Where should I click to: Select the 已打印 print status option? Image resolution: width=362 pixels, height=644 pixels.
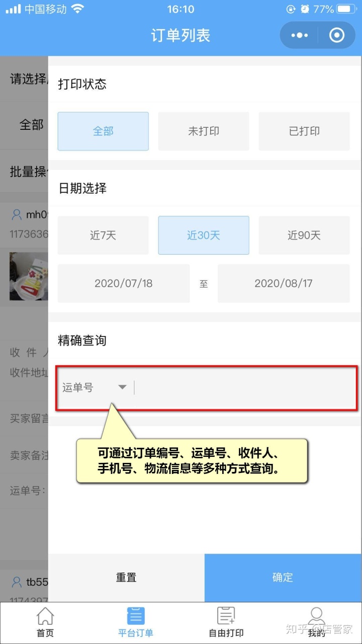pos(304,131)
